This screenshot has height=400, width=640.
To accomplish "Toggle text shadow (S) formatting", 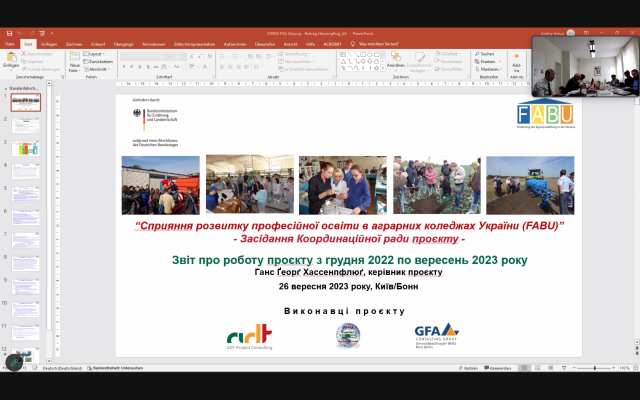I will pos(148,67).
